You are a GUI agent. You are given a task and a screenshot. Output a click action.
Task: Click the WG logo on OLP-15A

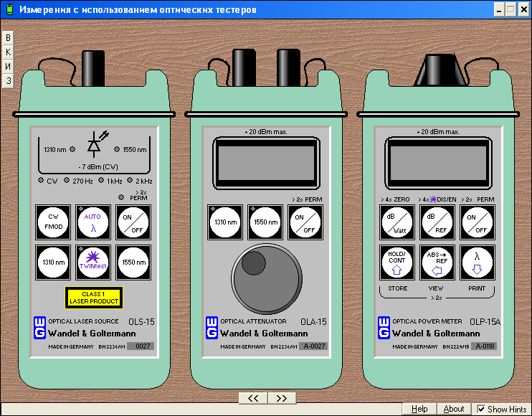384,328
